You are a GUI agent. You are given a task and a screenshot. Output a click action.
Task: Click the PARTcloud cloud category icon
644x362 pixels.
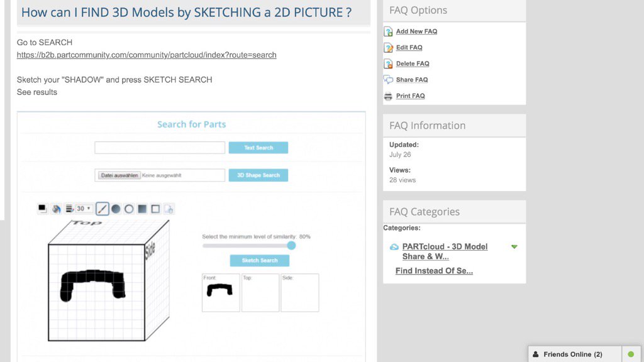tap(394, 247)
